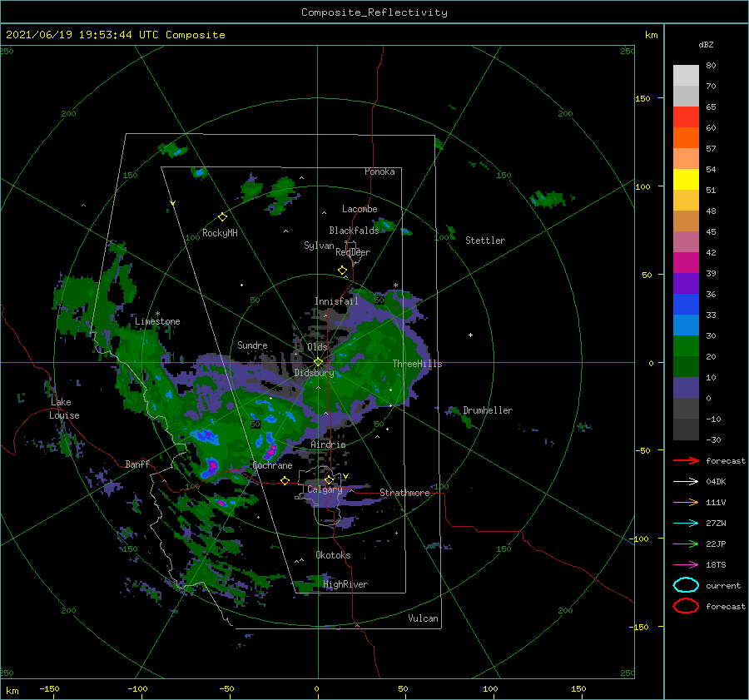Click the km unit label at bottom left
The image size is (749, 700).
coord(12,691)
